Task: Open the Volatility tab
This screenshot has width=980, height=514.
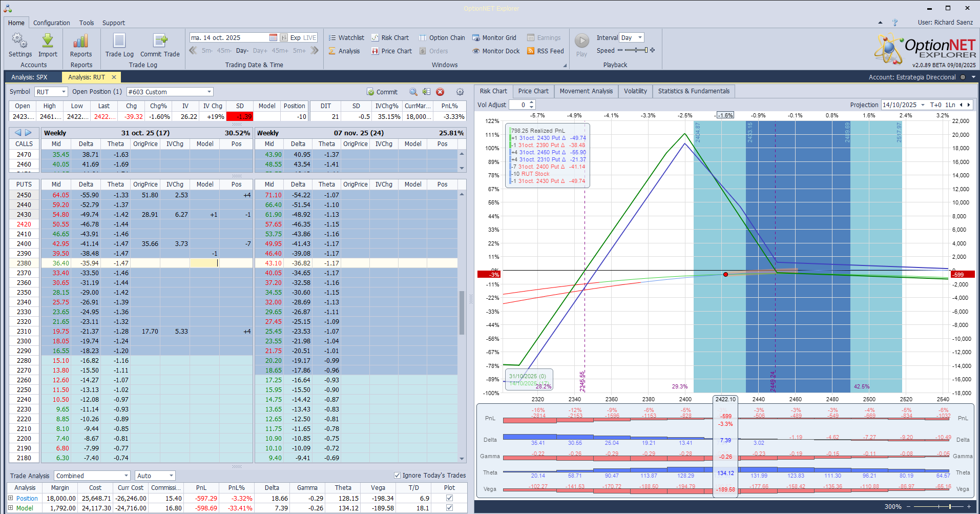Action: (x=635, y=91)
